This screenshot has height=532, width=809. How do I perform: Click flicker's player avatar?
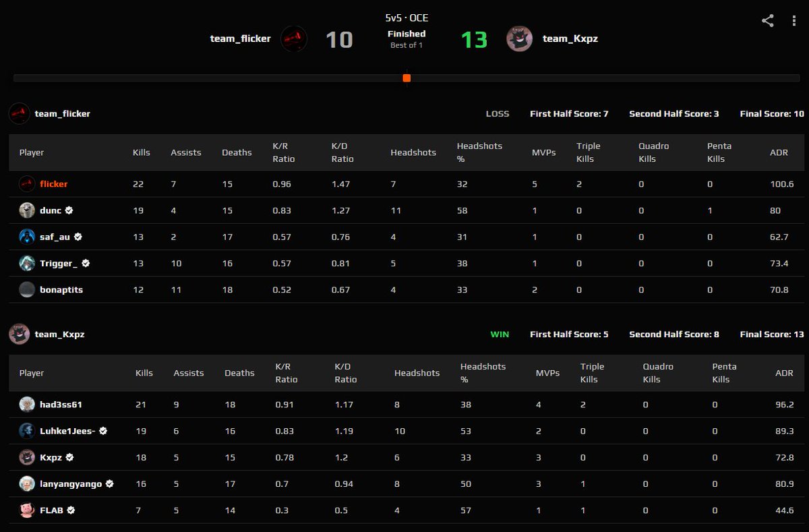click(x=27, y=183)
